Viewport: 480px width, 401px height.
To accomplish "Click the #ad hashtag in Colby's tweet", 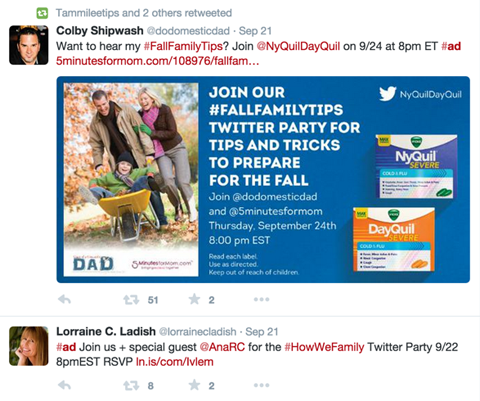I will (451, 46).
